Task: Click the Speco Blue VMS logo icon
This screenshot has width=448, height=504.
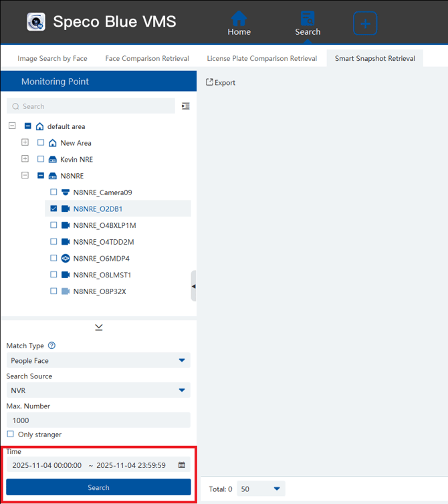Action: tap(36, 22)
